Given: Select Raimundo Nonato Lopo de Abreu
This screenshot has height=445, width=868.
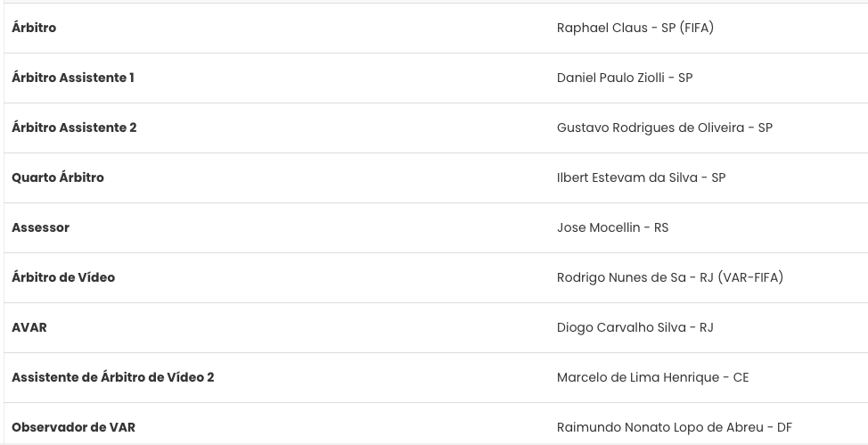Looking at the screenshot, I should pyautogui.click(x=663, y=427).
